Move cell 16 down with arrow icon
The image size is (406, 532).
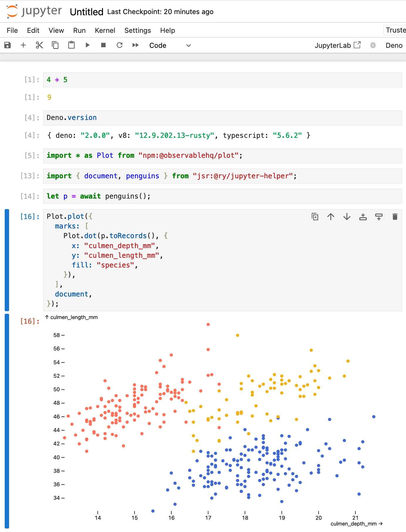click(x=347, y=216)
